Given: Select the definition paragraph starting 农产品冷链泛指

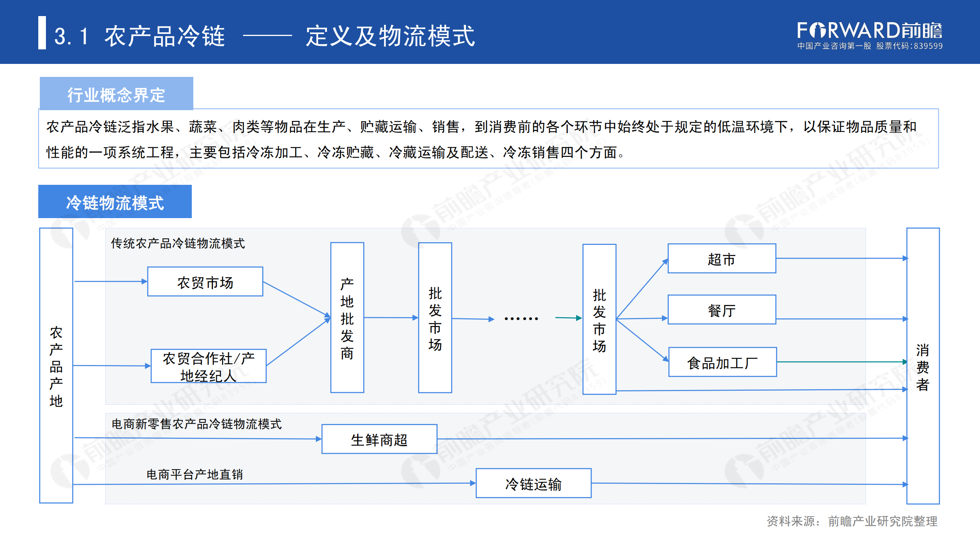Looking at the screenshot, I should click(482, 139).
